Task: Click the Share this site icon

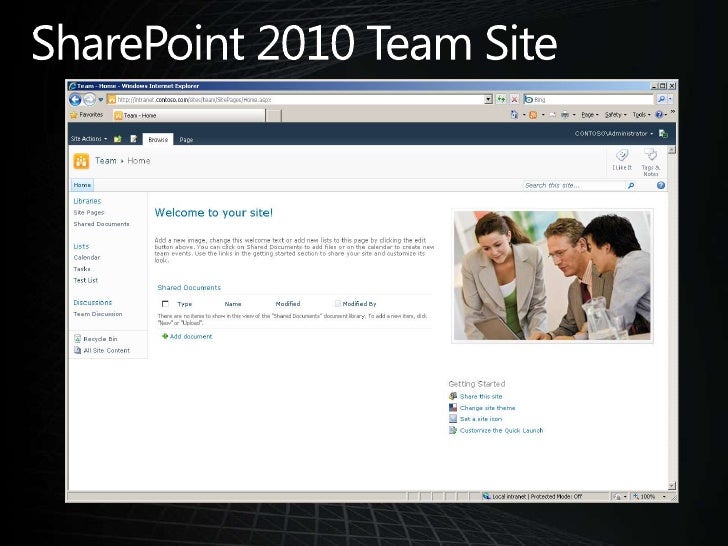Action: point(453,396)
